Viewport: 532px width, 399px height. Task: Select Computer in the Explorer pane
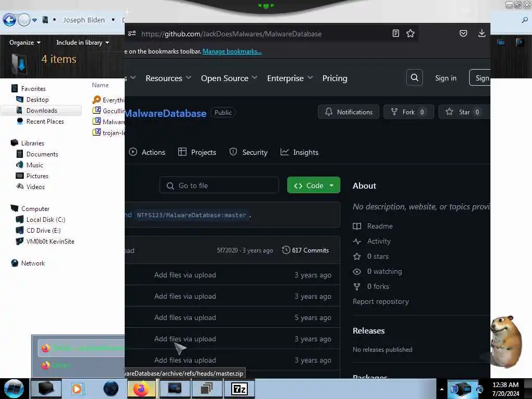[30, 208]
